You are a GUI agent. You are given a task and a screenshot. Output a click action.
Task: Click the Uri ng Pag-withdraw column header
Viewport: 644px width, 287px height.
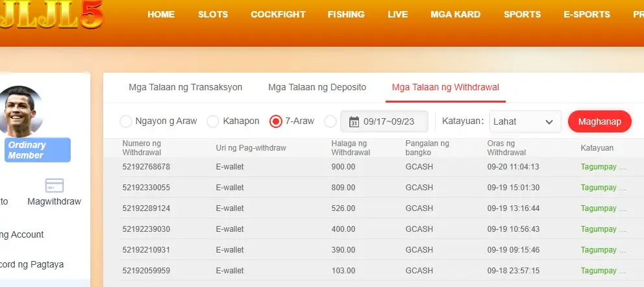tap(251, 148)
